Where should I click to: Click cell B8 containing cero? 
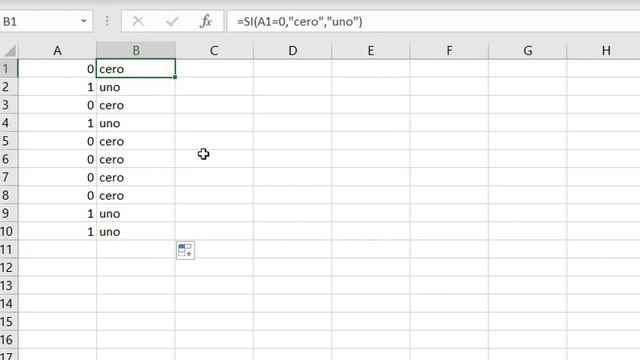(136, 195)
